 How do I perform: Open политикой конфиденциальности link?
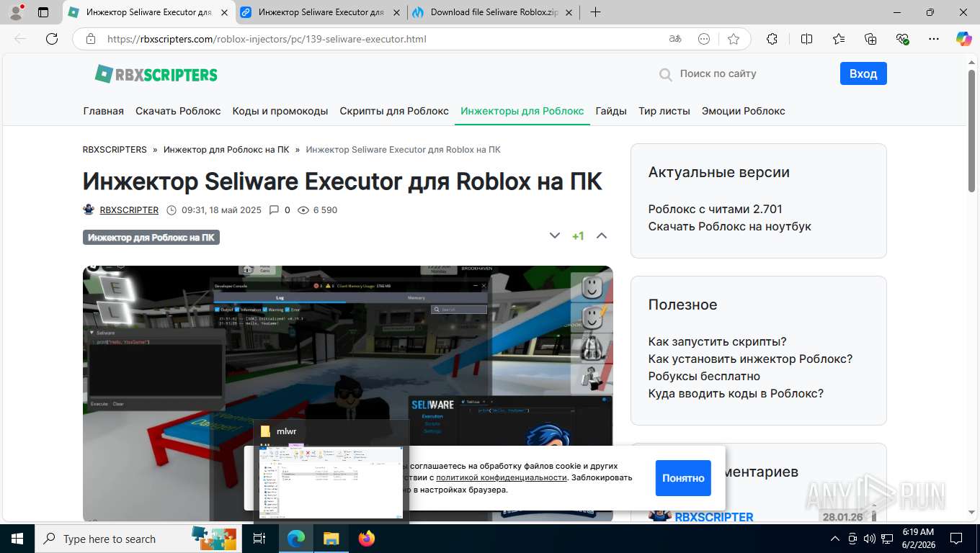pyautogui.click(x=502, y=477)
